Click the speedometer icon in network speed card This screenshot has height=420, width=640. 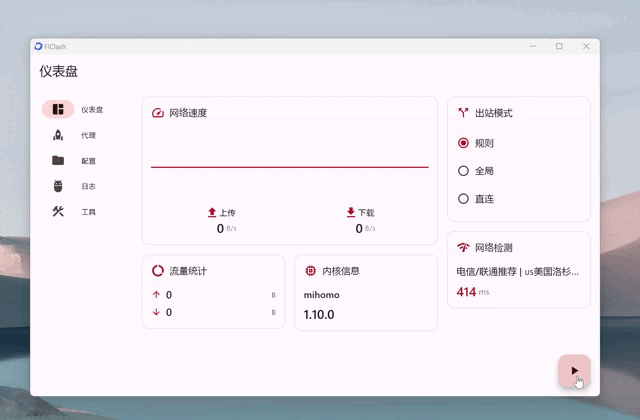pyautogui.click(x=158, y=113)
